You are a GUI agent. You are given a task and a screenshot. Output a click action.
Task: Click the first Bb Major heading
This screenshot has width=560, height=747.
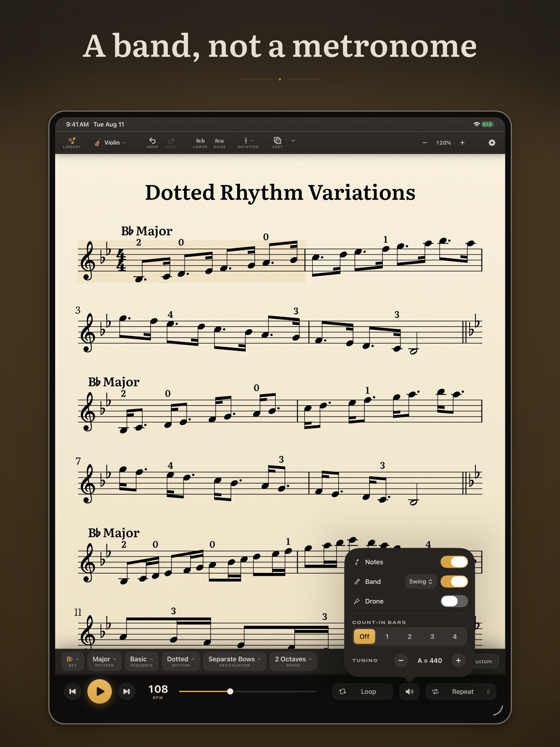[147, 231]
